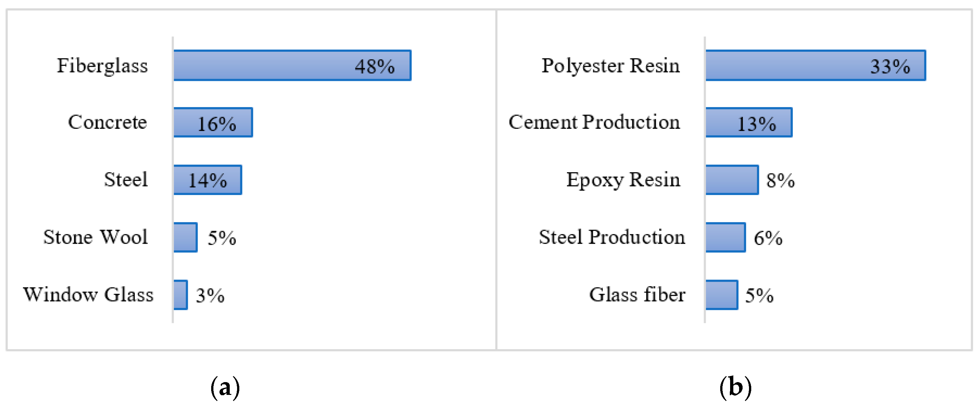Select the Epoxy Resin bar
980x408 pixels.
[732, 180]
